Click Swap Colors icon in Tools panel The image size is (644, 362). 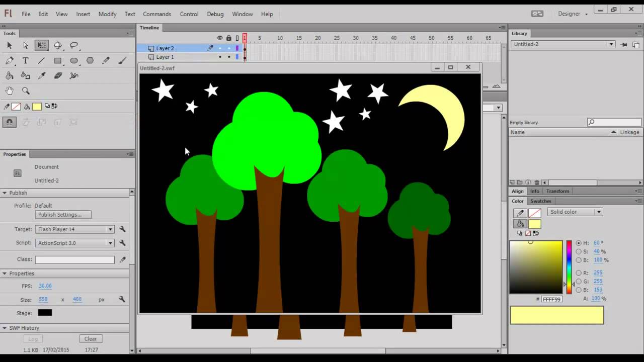click(x=54, y=106)
